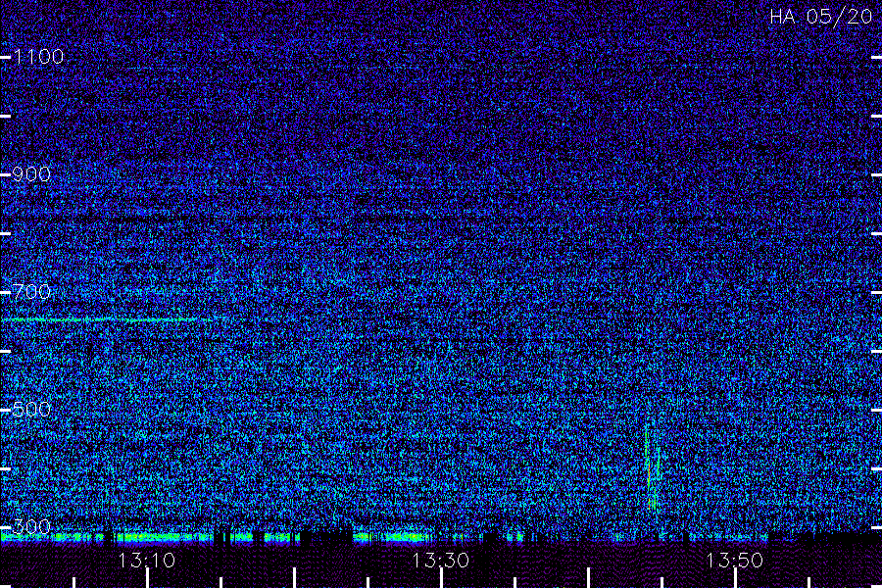Click the 900 frequency axis label

pos(31,174)
